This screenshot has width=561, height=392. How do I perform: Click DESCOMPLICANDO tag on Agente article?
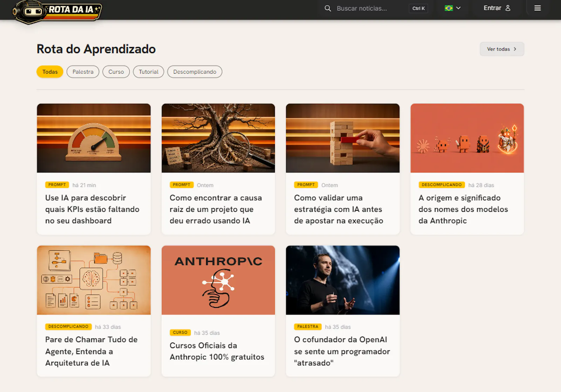(68, 326)
